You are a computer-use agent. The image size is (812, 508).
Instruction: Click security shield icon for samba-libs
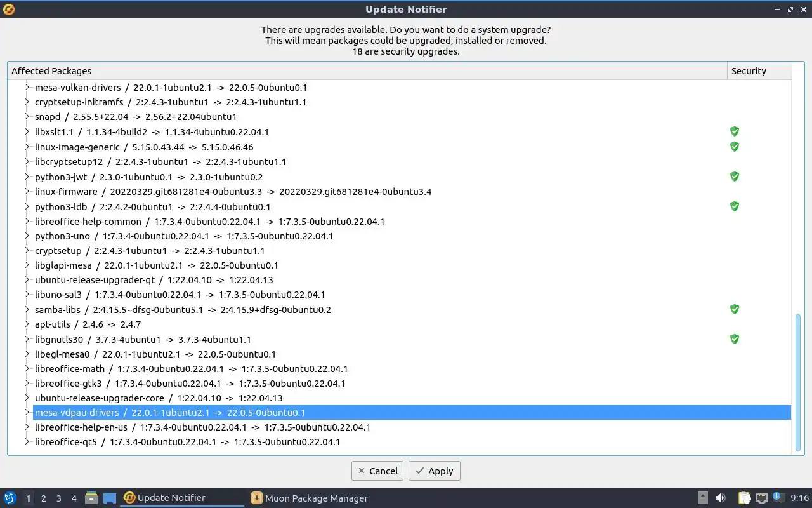735,309
